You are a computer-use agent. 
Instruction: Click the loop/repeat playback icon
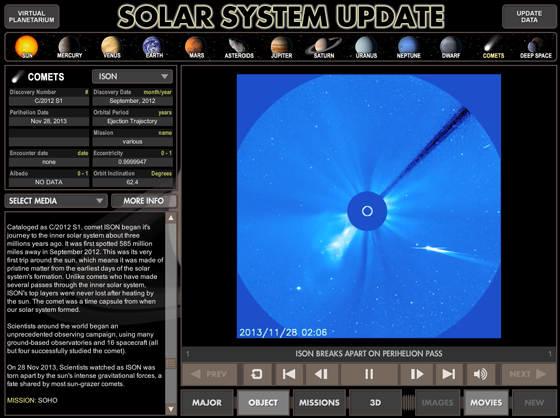256,374
